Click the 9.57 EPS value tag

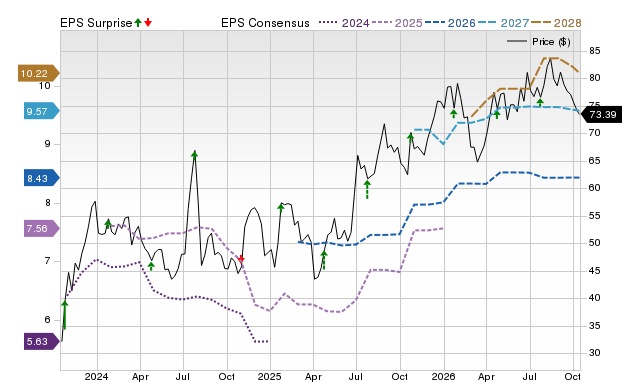(x=41, y=111)
